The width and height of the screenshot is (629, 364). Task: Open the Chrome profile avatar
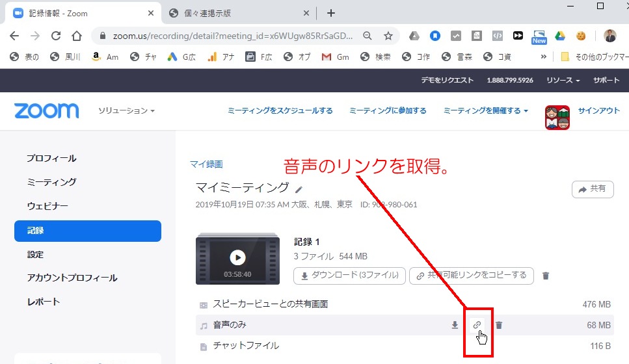click(x=610, y=36)
